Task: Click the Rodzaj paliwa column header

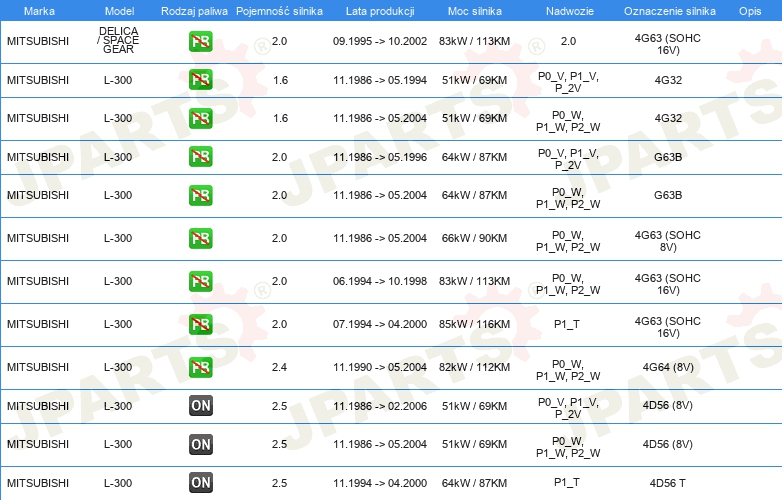Action: click(x=194, y=11)
